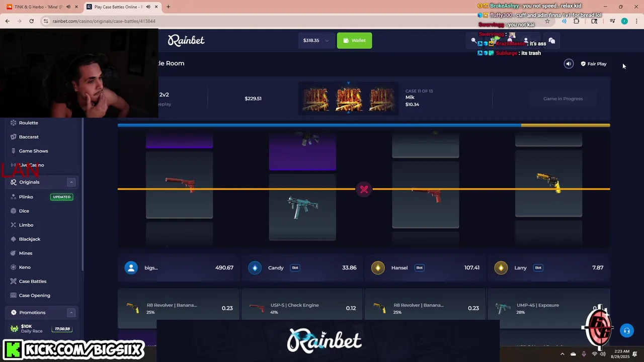
Task: Open a new browser tab
Action: coord(168,7)
